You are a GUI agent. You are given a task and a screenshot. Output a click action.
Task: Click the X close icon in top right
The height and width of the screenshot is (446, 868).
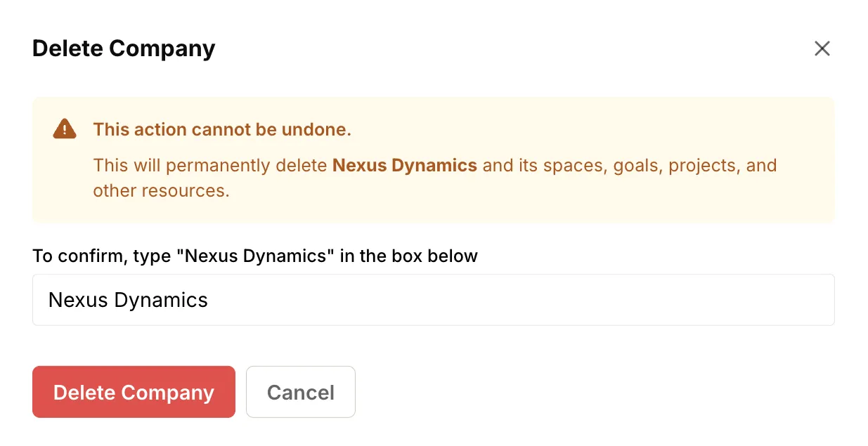(822, 48)
